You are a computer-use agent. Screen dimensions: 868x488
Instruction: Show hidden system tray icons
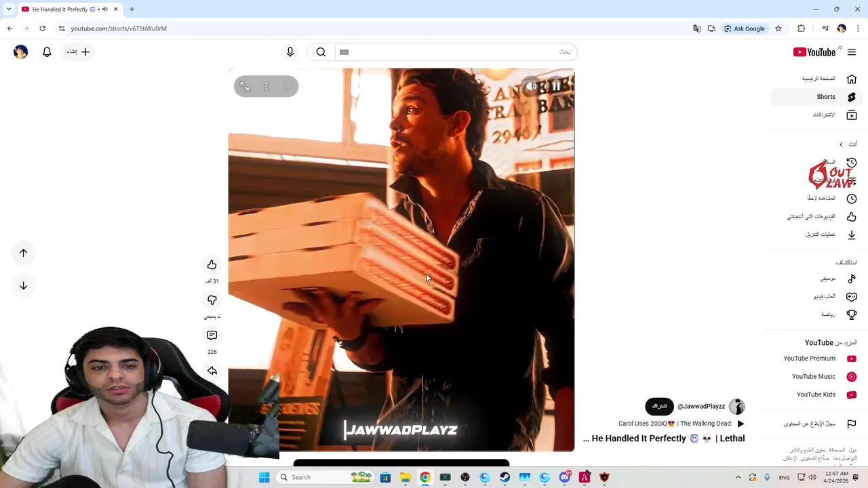click(738, 477)
